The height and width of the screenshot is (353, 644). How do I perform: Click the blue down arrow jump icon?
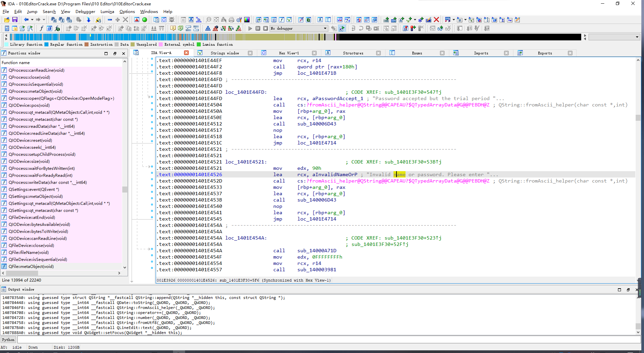[x=89, y=20]
